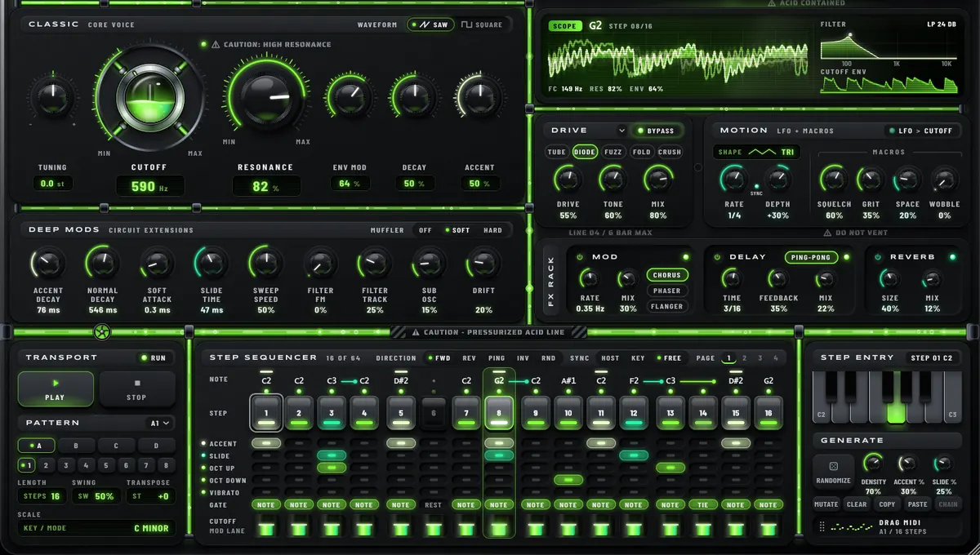
Task: Open the LFO Shape TRI selector
Action: click(x=757, y=152)
